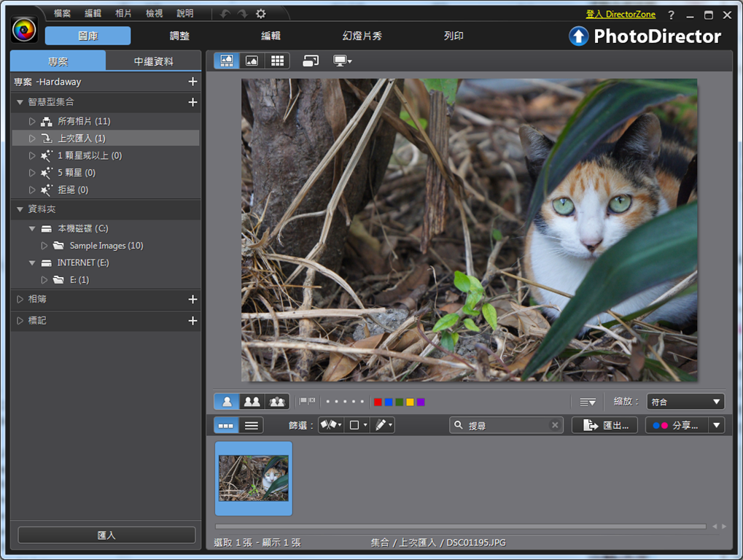This screenshot has height=560, width=743.
Task: Switch to the 幻燈片秀 module tab
Action: coord(362,36)
